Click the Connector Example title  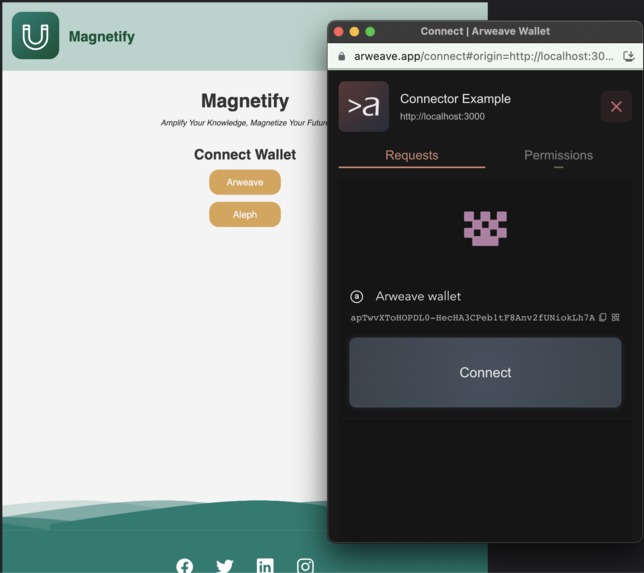[455, 99]
